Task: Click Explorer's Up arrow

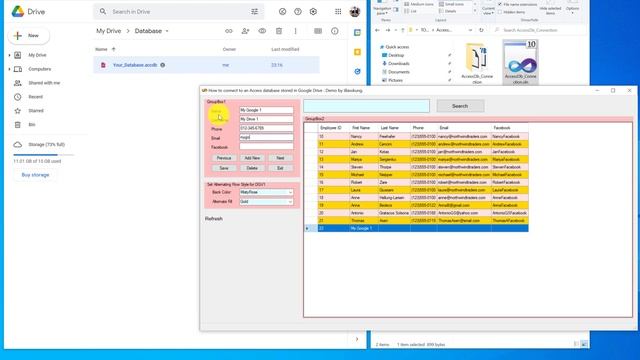Action: click(x=402, y=30)
